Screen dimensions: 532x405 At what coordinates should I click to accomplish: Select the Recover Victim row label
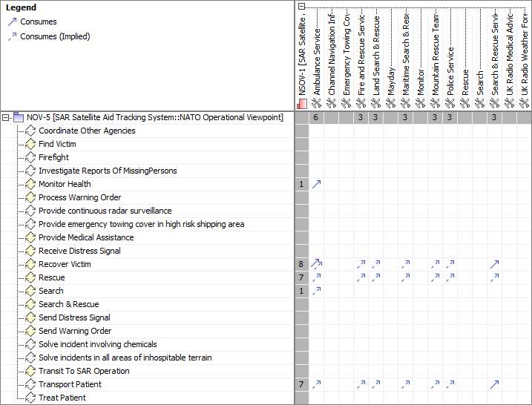coord(65,264)
